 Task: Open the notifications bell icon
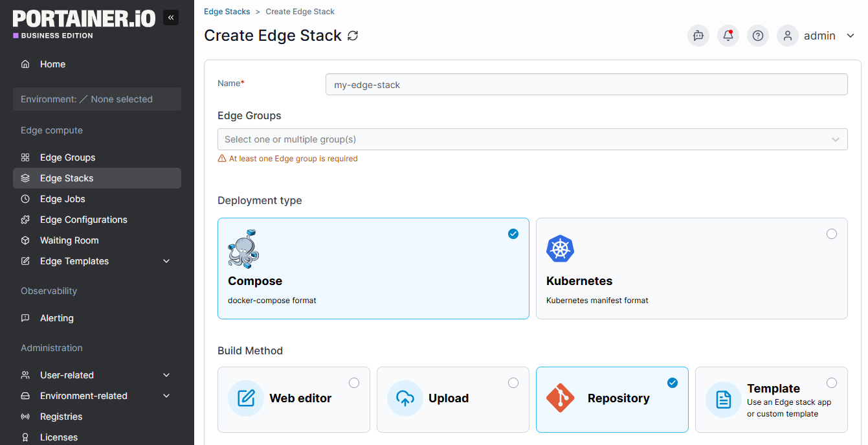tap(728, 36)
